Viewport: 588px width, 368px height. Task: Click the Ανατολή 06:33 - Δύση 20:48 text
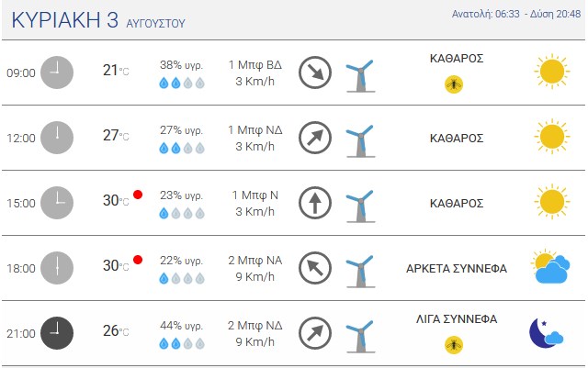(x=516, y=15)
